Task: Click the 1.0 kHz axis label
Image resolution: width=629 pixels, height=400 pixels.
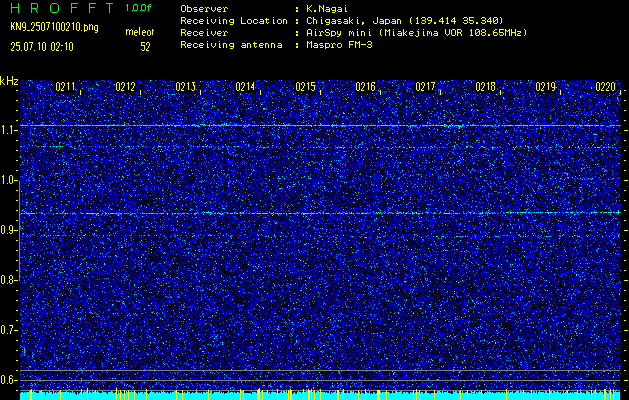Action: point(8,181)
